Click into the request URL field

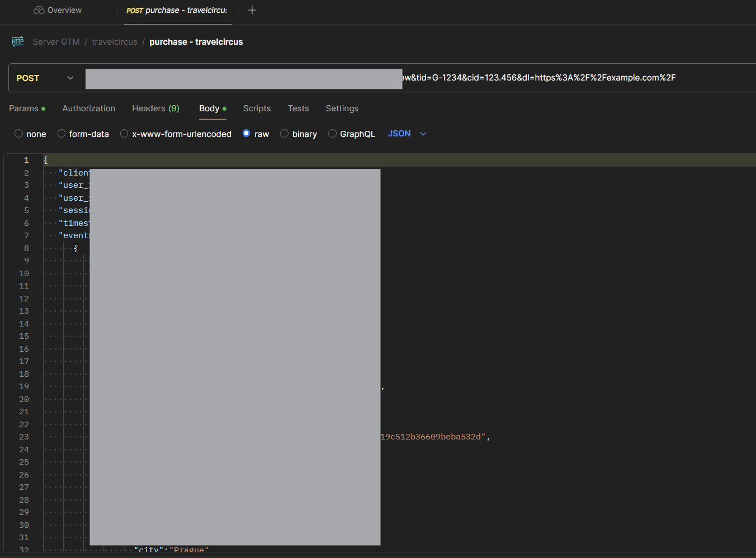[419, 78]
